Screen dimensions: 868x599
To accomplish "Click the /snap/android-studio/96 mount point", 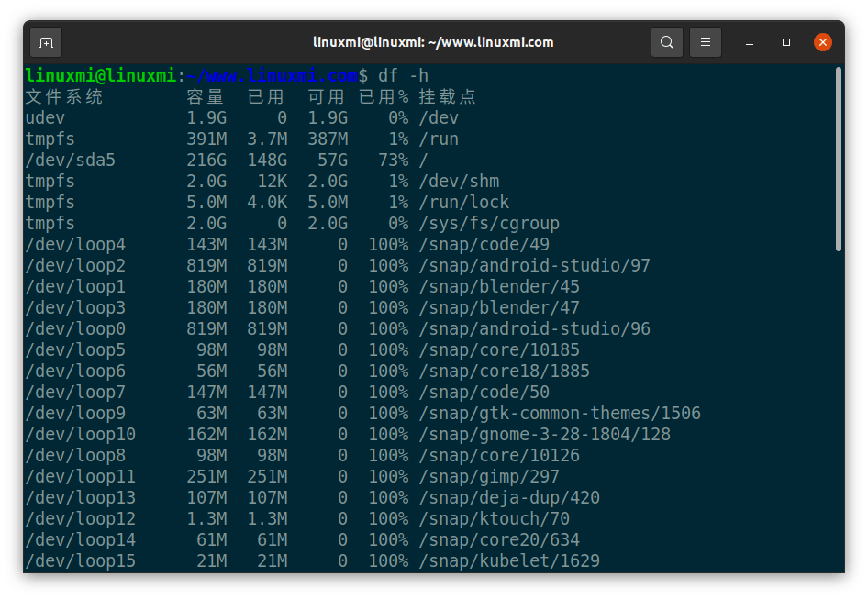I will [534, 328].
